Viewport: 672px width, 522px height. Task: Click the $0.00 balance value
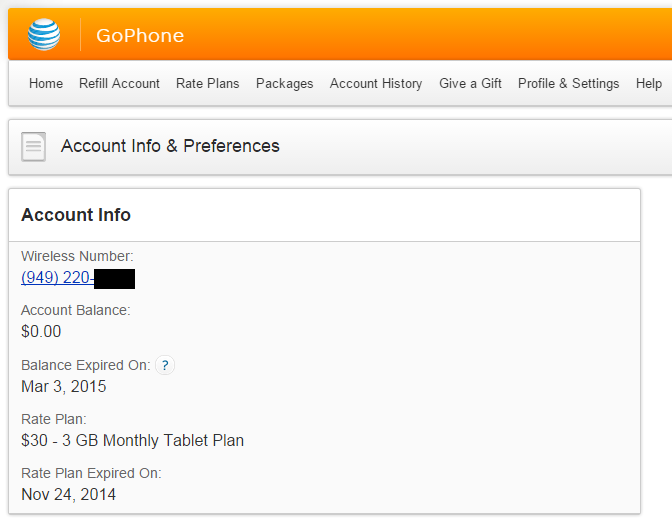(x=41, y=331)
